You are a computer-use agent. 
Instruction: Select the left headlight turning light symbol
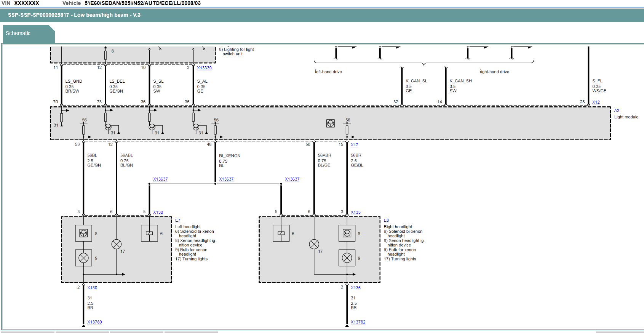click(x=117, y=244)
